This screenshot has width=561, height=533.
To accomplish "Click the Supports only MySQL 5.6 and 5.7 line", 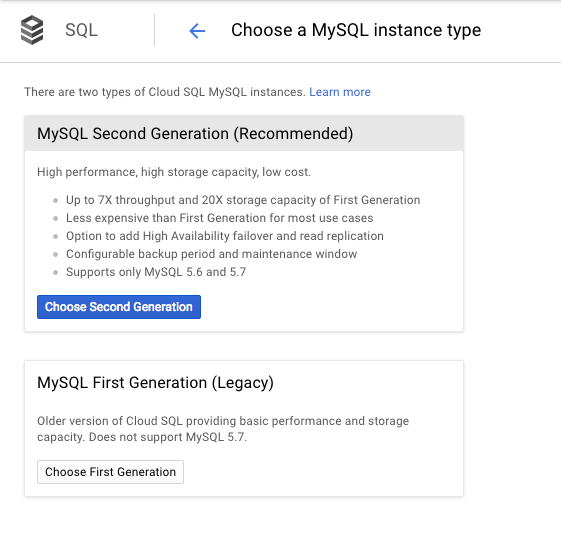I will pos(156,272).
